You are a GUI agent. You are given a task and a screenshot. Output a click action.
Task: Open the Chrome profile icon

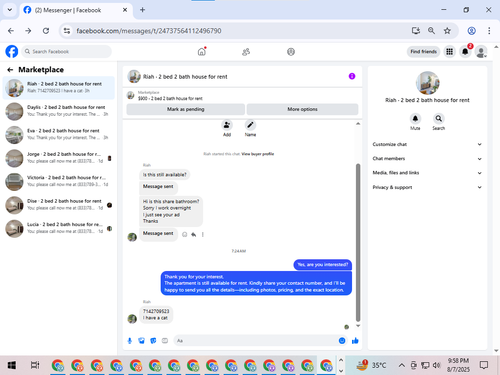pos(471,31)
